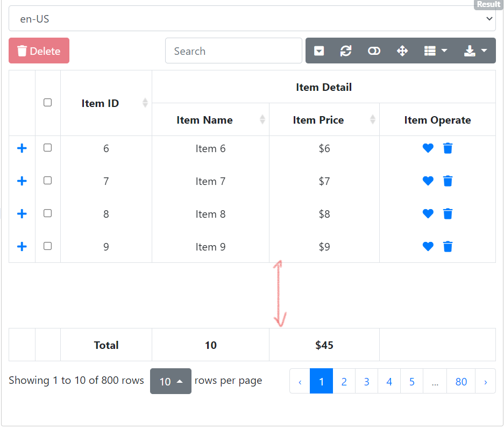Click inside the Search input field

point(233,51)
